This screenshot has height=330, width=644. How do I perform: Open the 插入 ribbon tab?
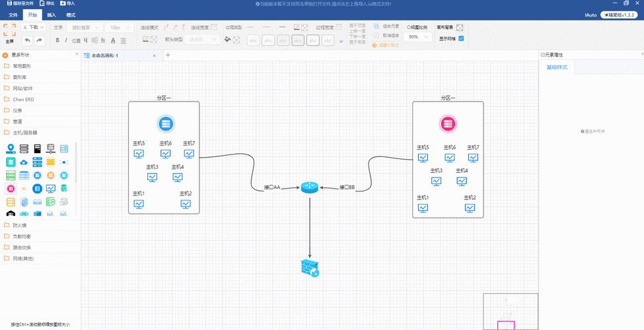coord(52,15)
